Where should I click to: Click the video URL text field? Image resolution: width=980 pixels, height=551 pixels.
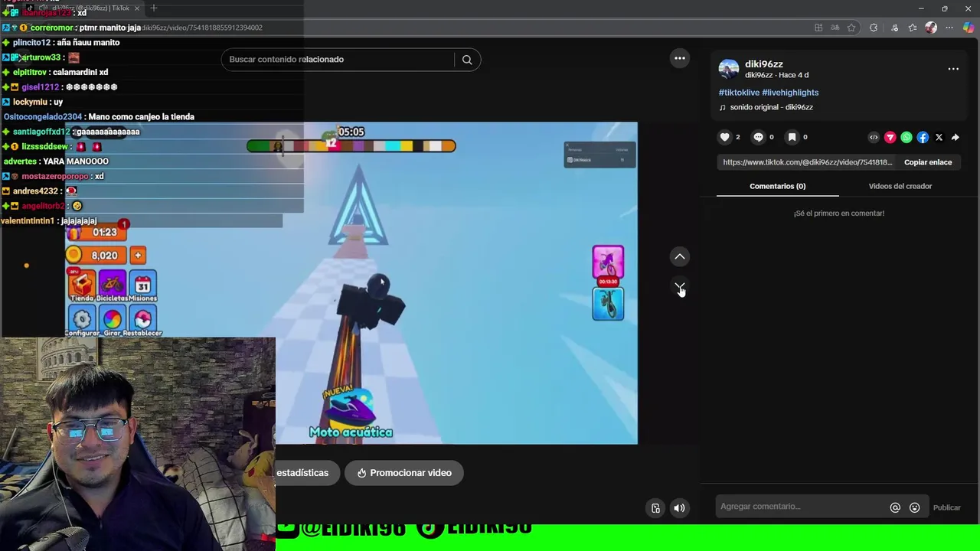pyautogui.click(x=807, y=162)
